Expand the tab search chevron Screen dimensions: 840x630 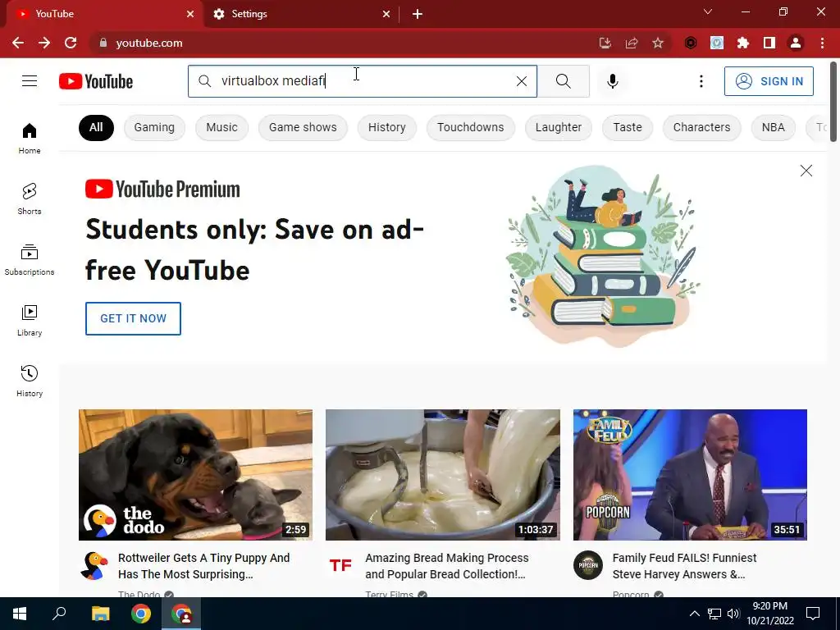click(708, 11)
